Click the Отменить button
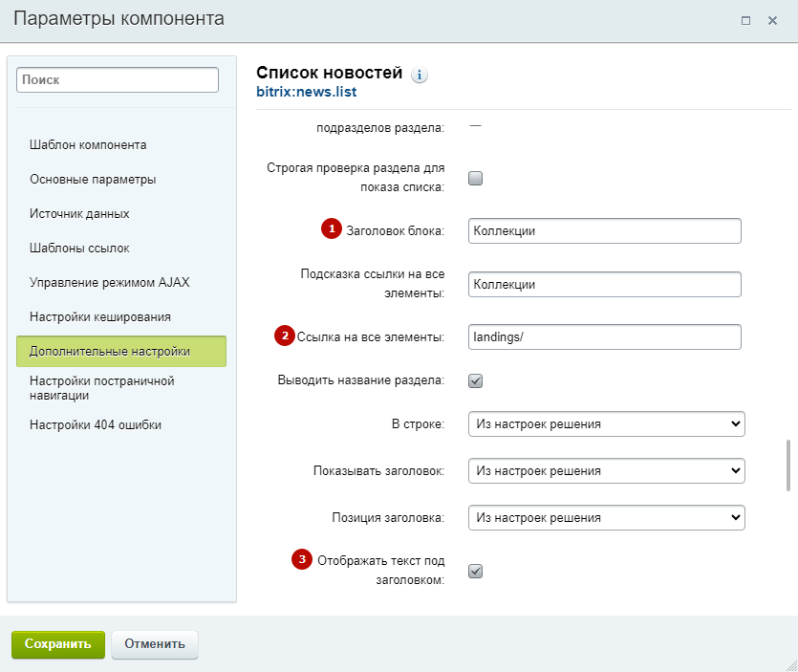798x672 pixels. click(x=155, y=644)
